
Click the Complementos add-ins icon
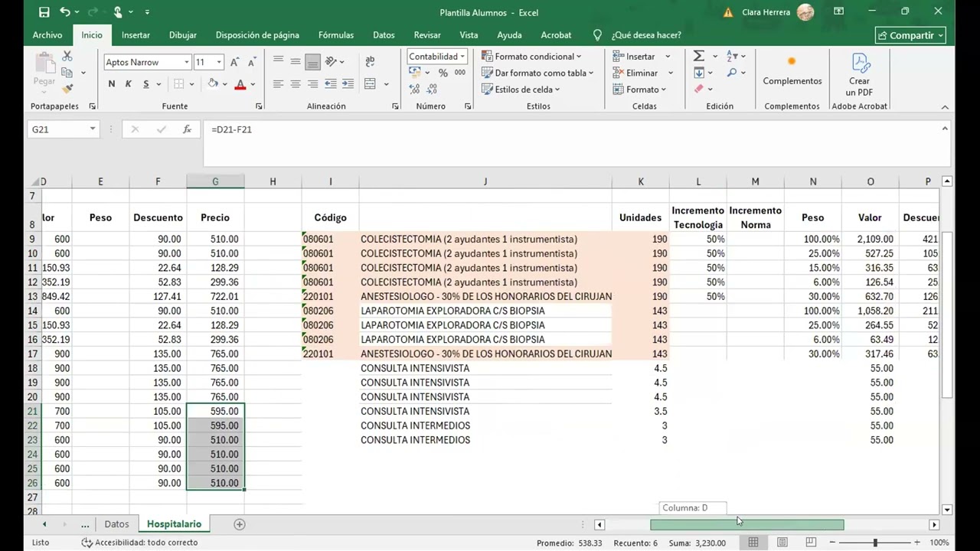tap(792, 70)
